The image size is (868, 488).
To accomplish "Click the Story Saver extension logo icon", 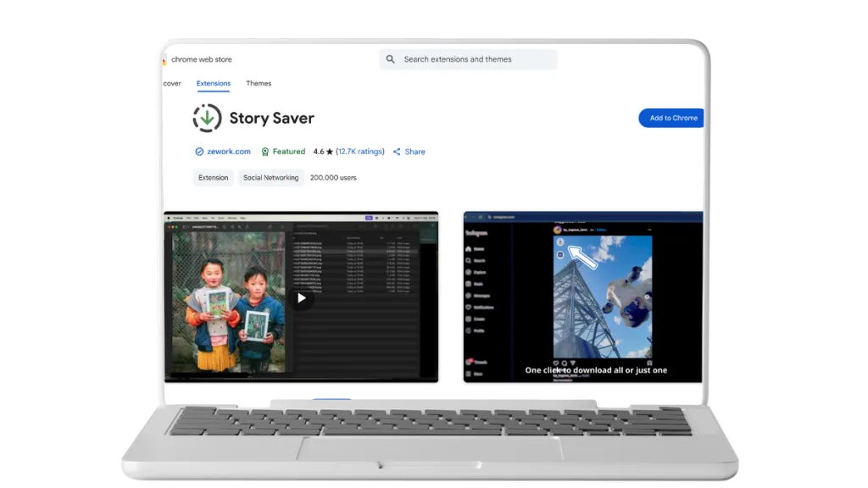I will coord(207,119).
